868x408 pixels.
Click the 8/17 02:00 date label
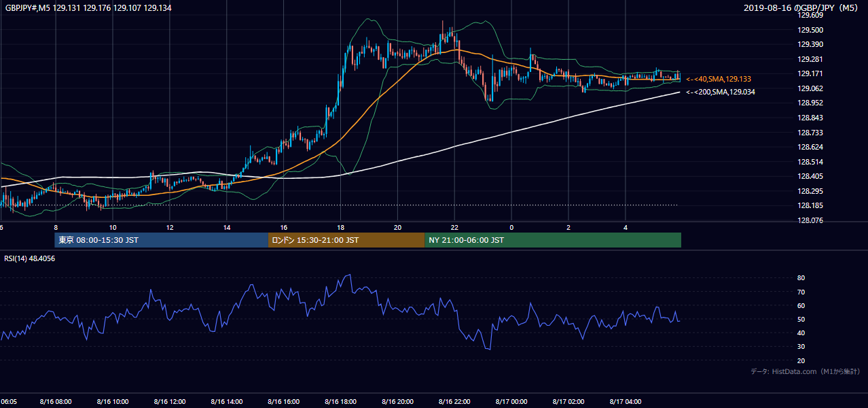coord(568,402)
